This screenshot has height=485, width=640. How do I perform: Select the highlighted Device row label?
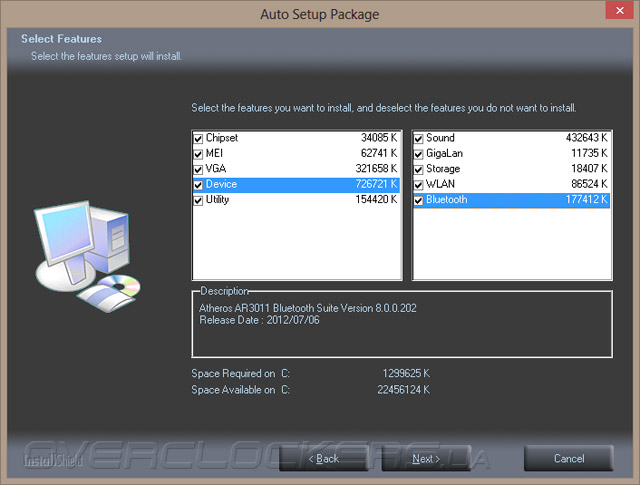coord(221,184)
